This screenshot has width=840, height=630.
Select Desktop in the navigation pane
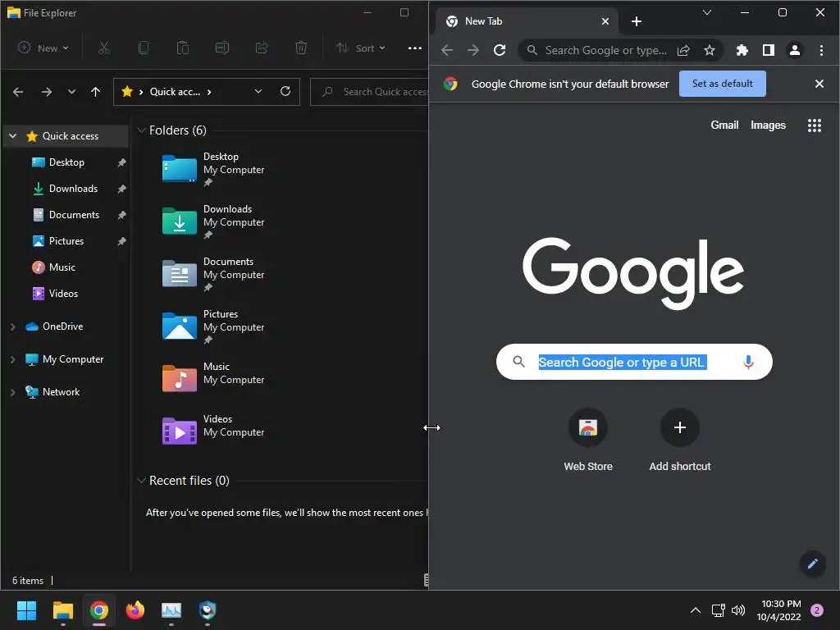(66, 162)
